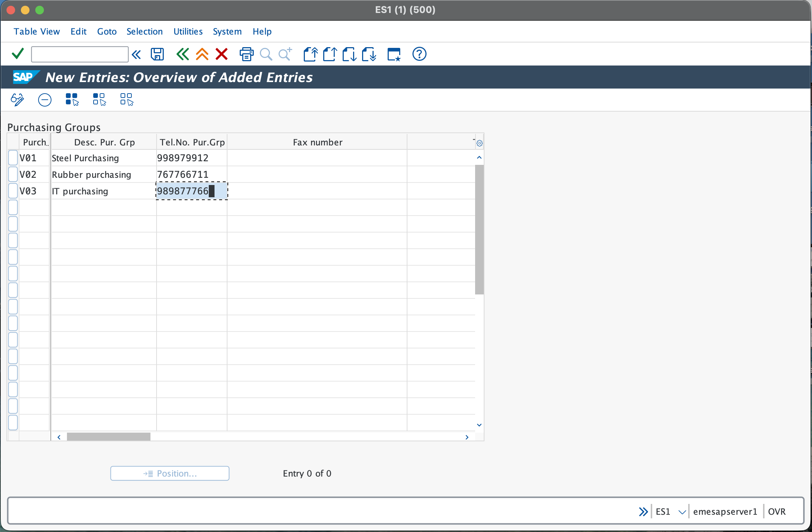
Task: Click the Position... button
Action: pos(170,473)
